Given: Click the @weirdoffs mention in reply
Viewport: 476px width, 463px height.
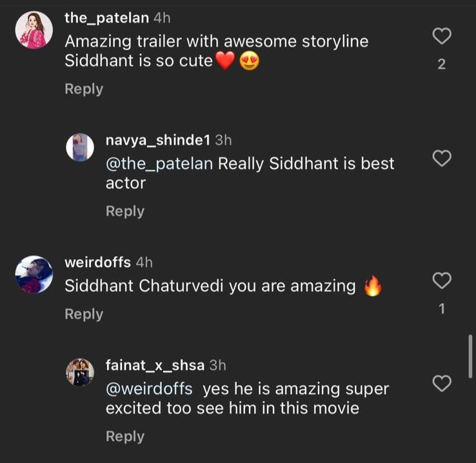Looking at the screenshot, I should pyautogui.click(x=149, y=389).
